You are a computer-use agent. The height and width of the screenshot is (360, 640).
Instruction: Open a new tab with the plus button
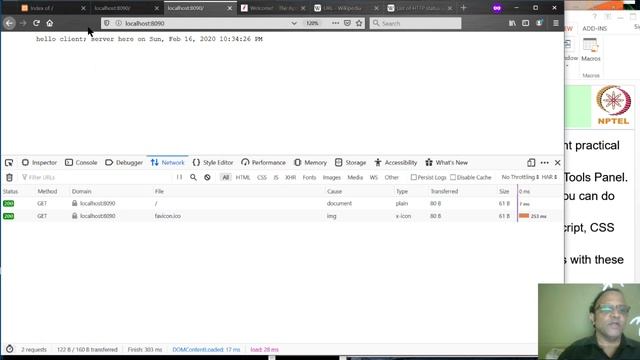[463, 8]
